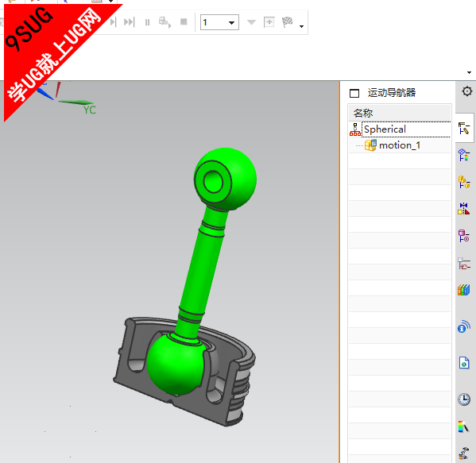The height and width of the screenshot is (463, 476).
Task: Click the motion_1 simulation icon
Action: pyautogui.click(x=370, y=145)
